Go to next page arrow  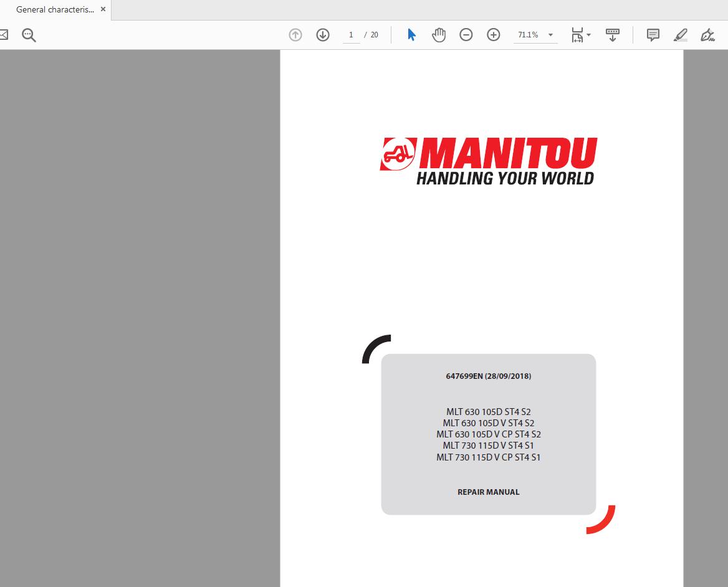[323, 35]
